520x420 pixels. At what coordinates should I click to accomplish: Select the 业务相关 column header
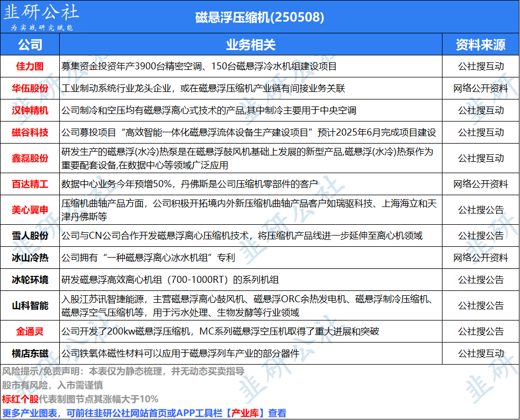point(250,44)
